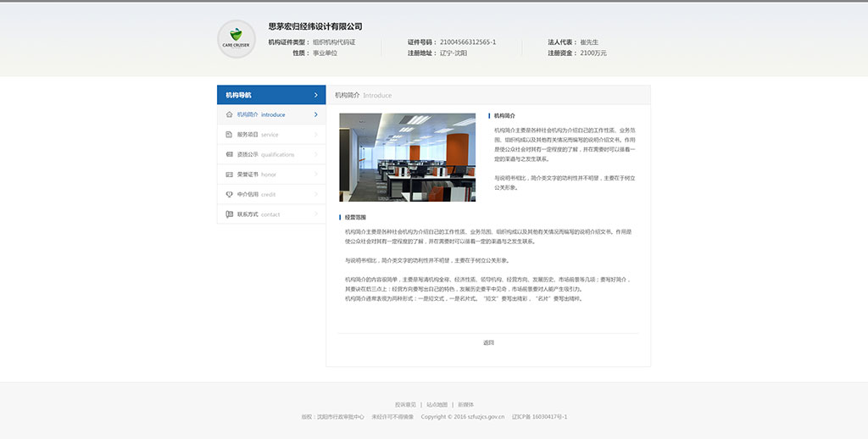Click the round company logo in the header
Viewport: 868px width, 439px height.
point(236,40)
